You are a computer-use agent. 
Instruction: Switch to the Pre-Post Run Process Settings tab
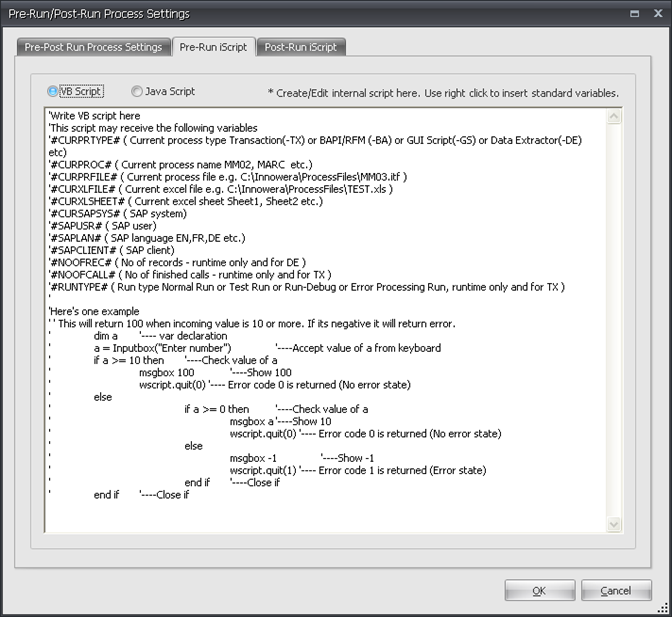point(94,47)
